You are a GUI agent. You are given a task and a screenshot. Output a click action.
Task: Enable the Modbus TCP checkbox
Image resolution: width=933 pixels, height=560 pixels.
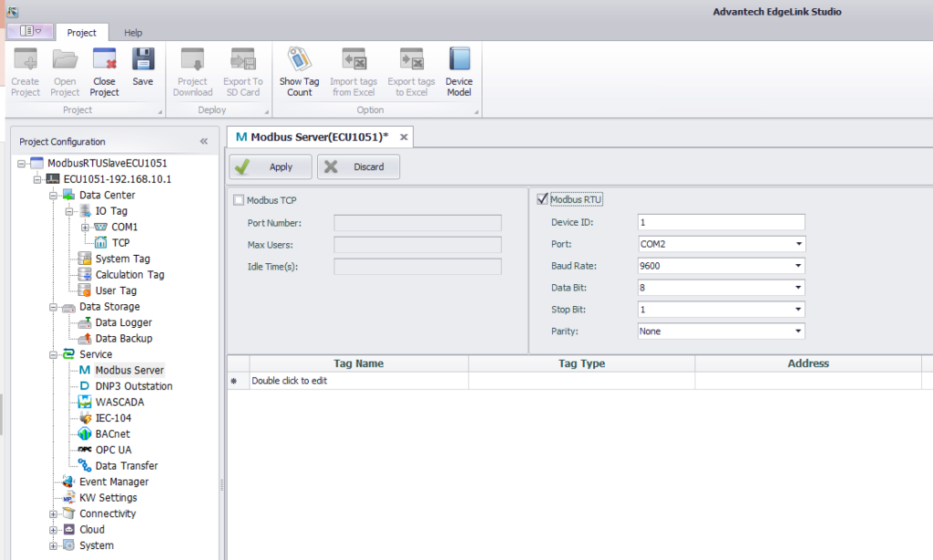239,200
